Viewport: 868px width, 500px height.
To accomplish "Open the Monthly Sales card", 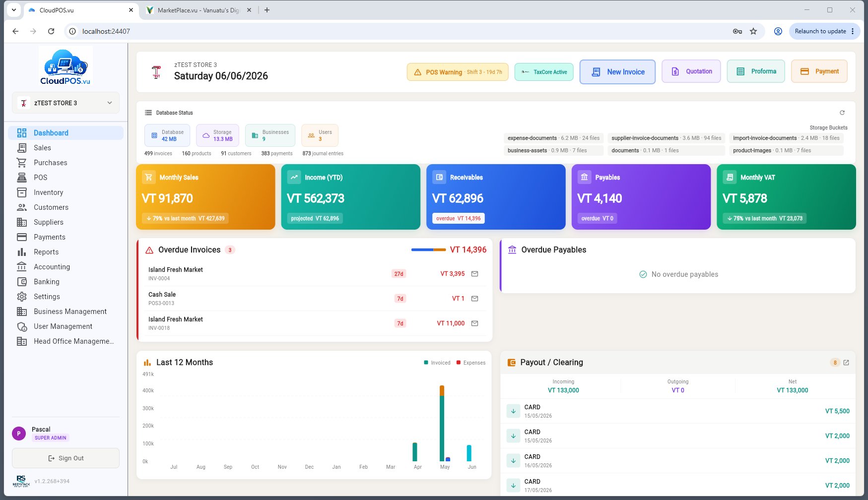I will coord(205,197).
